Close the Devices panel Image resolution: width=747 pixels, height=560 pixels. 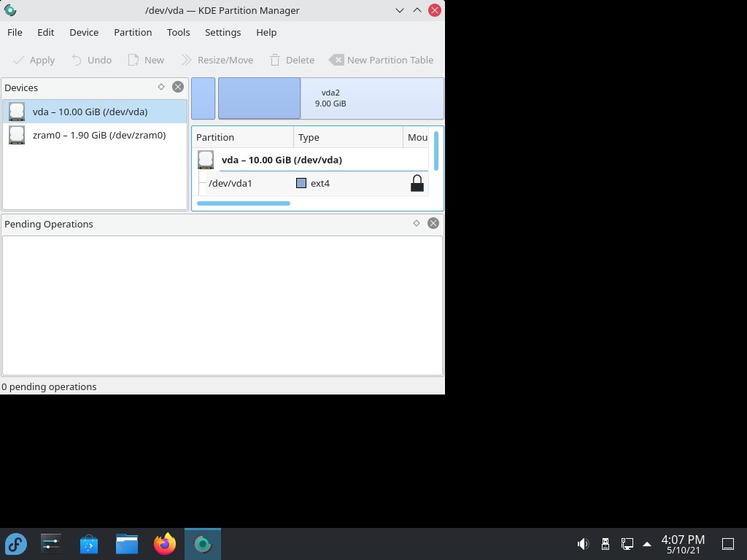[178, 87]
